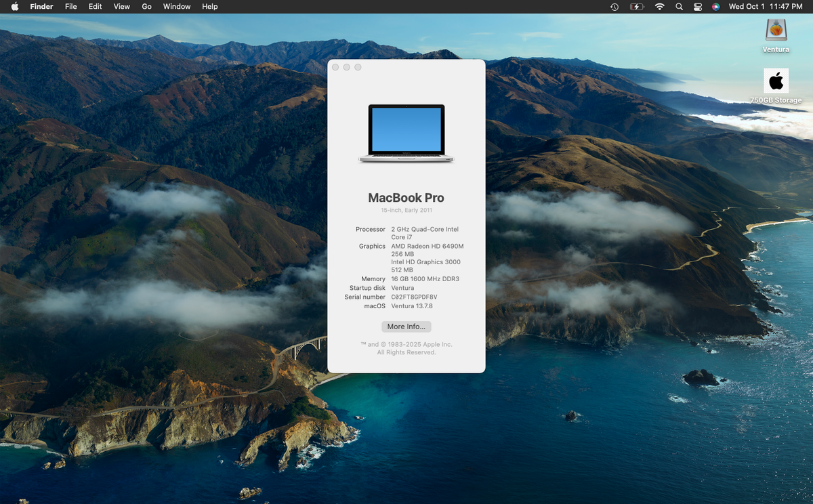The height and width of the screenshot is (504, 813).
Task: Close the About This Mac window
Action: click(335, 67)
